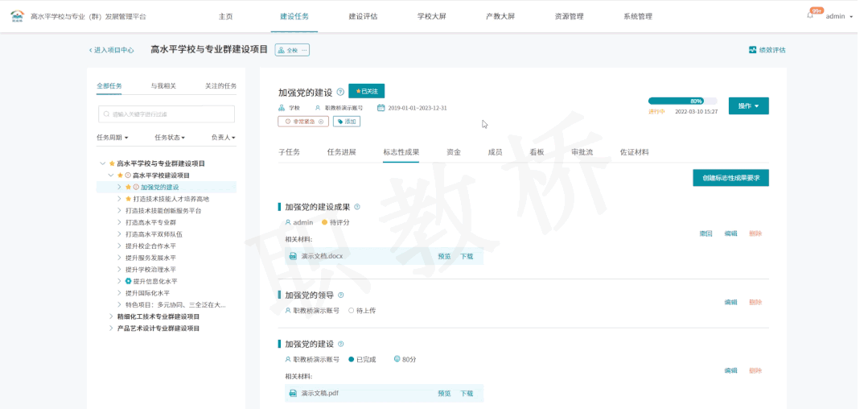This screenshot has height=409, width=868.
Task: Toggle star on 打造技术技能人才培养高地 tree item
Action: tap(128, 199)
